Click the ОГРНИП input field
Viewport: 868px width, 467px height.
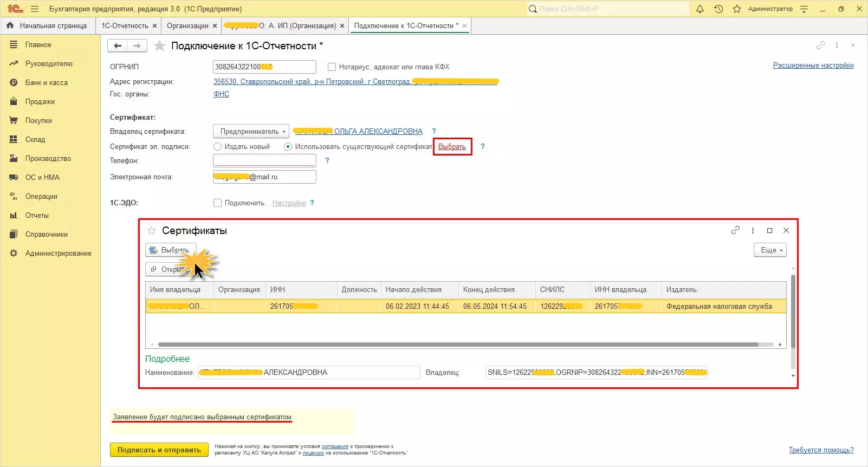click(264, 67)
